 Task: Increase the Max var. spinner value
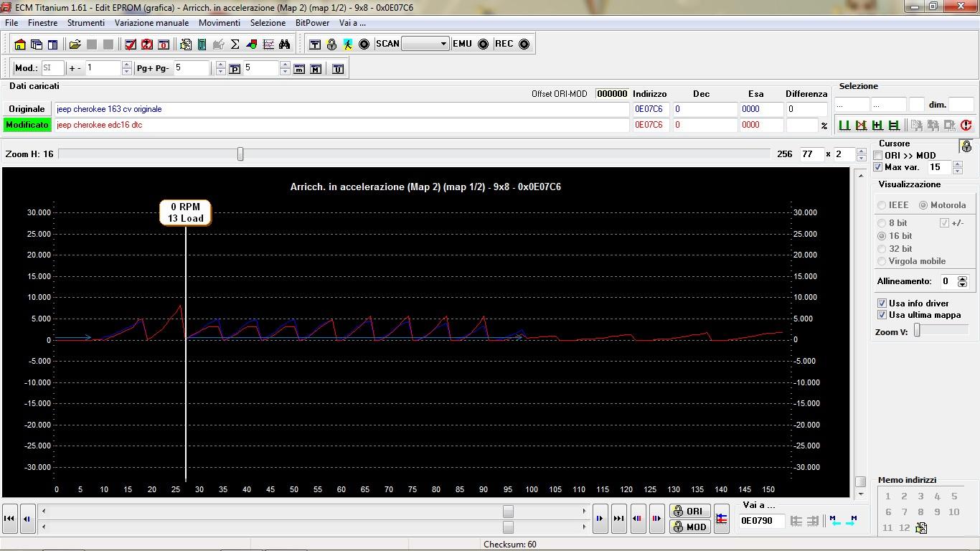click(x=957, y=164)
